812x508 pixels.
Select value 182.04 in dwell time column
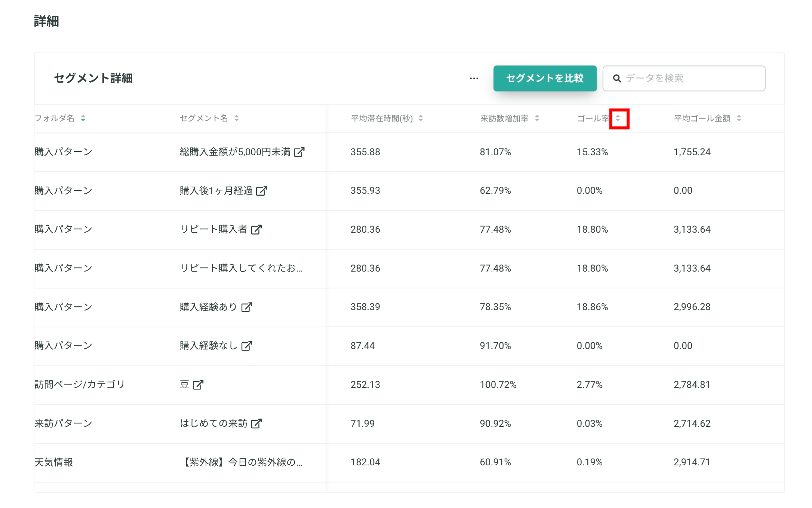point(365,462)
